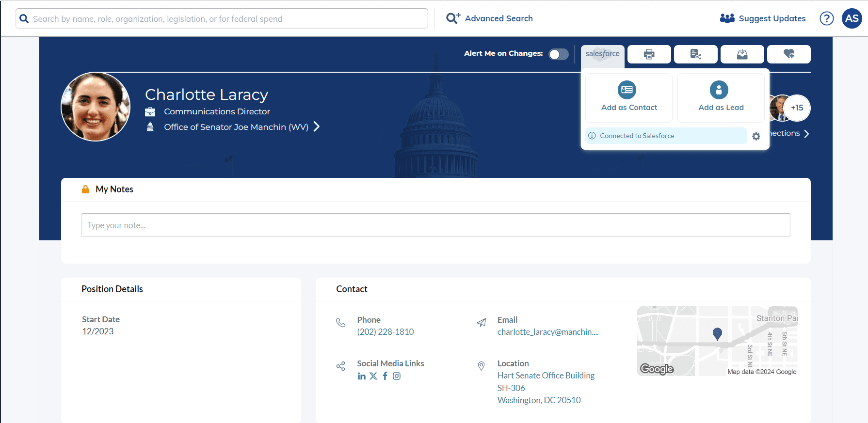Open the Facebook social media link

click(x=385, y=376)
